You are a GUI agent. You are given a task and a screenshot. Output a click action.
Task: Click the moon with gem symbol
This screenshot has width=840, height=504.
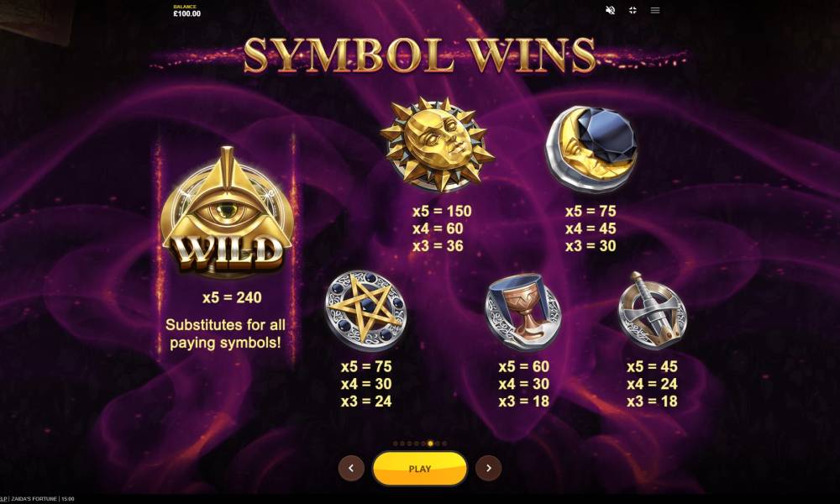point(591,149)
